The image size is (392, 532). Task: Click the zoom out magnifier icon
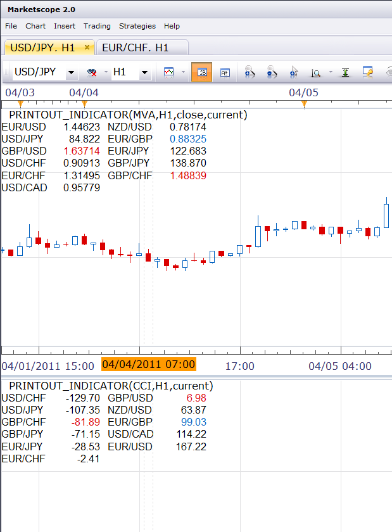[x=272, y=72]
